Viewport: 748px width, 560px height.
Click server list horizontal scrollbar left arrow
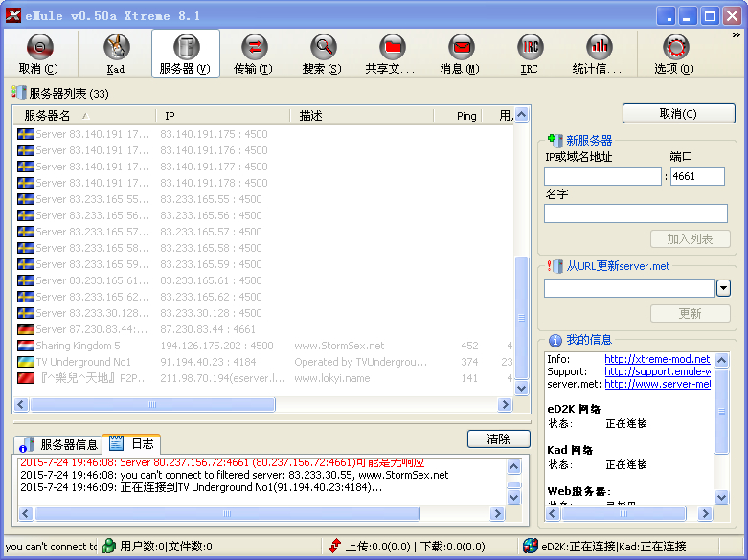pyautogui.click(x=20, y=405)
